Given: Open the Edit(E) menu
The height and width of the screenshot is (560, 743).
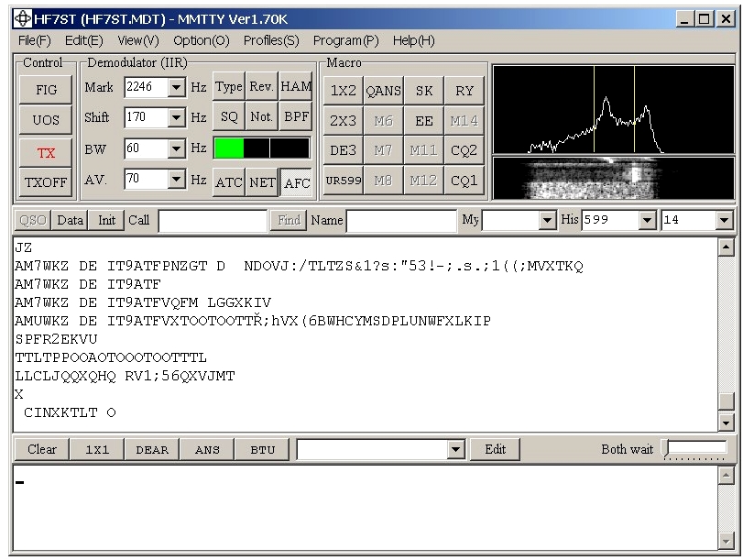Looking at the screenshot, I should pos(84,40).
